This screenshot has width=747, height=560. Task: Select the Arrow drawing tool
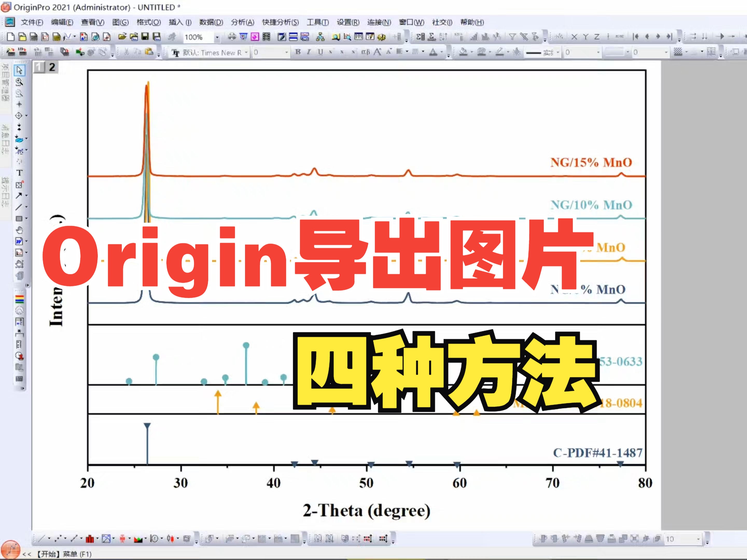[x=19, y=195]
